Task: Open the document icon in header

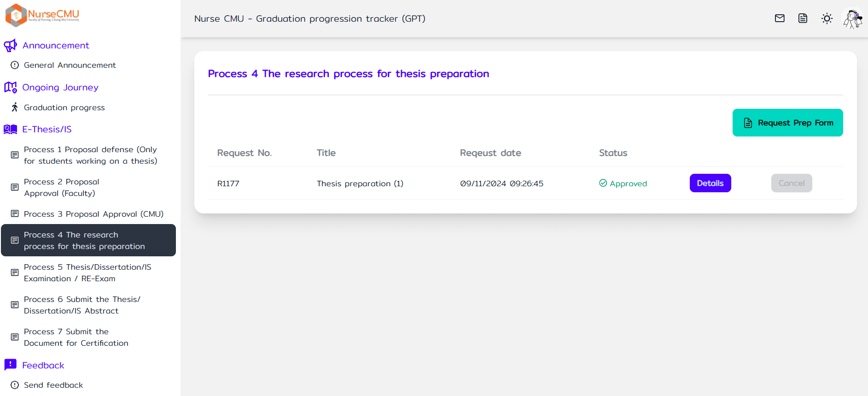Action: tap(803, 18)
